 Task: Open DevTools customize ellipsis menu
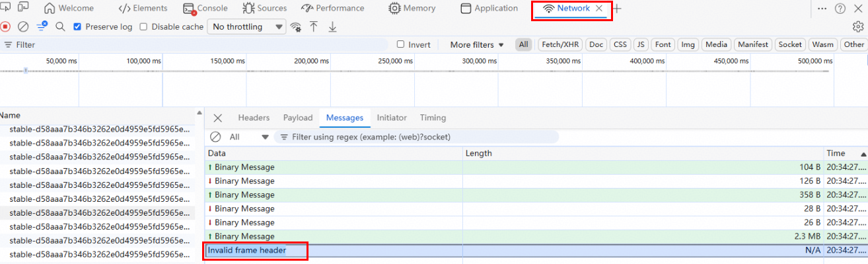point(822,9)
